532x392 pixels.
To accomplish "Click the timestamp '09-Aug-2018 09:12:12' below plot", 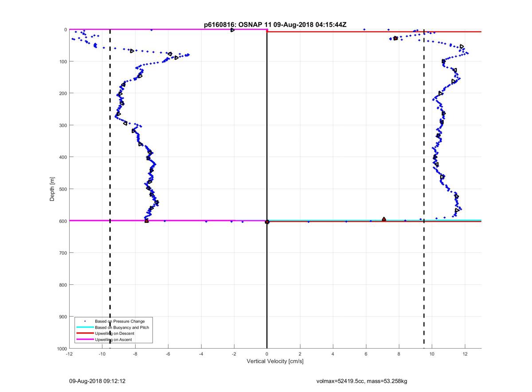I will (97, 380).
